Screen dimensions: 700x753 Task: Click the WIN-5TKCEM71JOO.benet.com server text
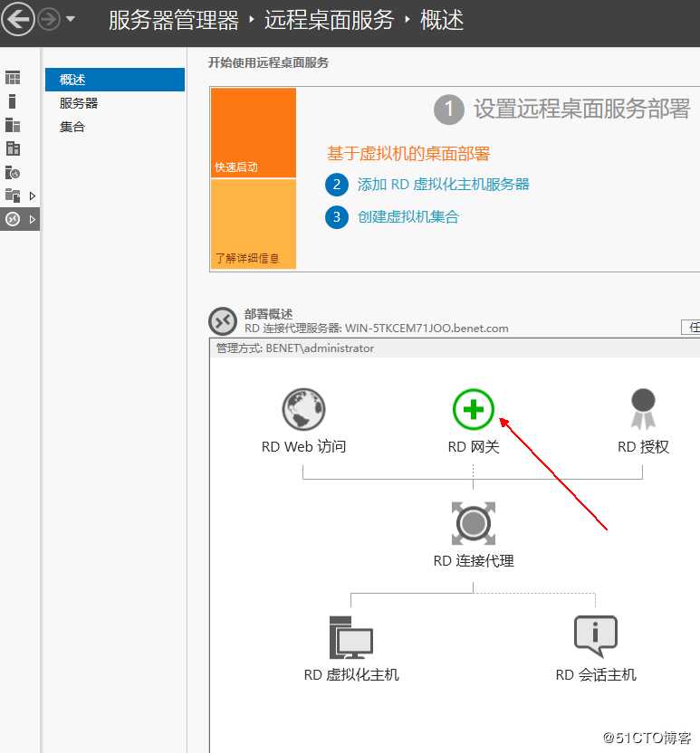click(427, 329)
